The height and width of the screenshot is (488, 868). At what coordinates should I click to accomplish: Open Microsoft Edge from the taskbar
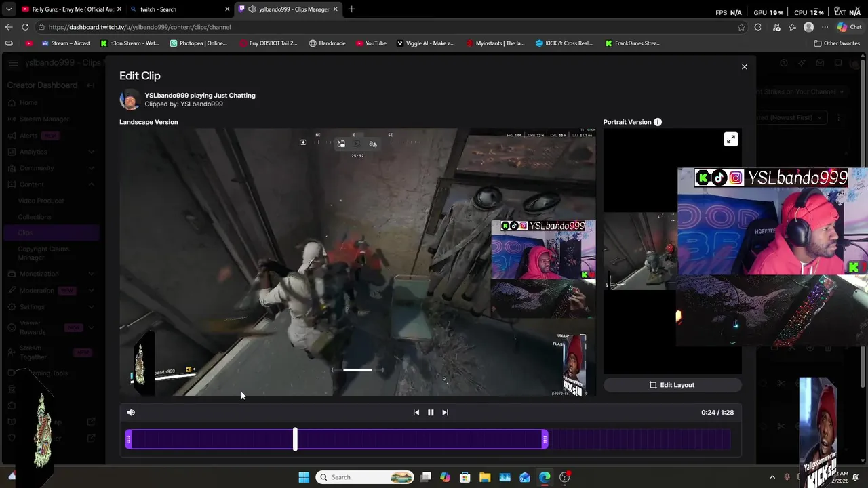pos(545,477)
